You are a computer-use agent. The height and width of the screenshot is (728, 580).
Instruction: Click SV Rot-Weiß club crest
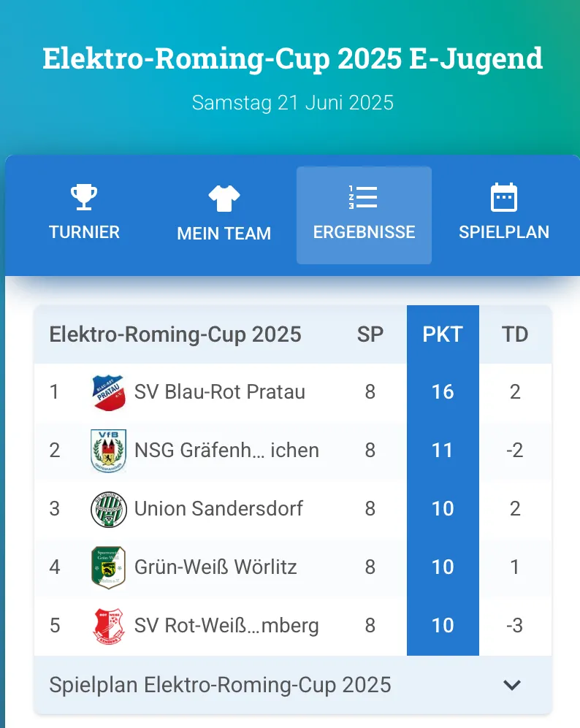click(x=109, y=626)
